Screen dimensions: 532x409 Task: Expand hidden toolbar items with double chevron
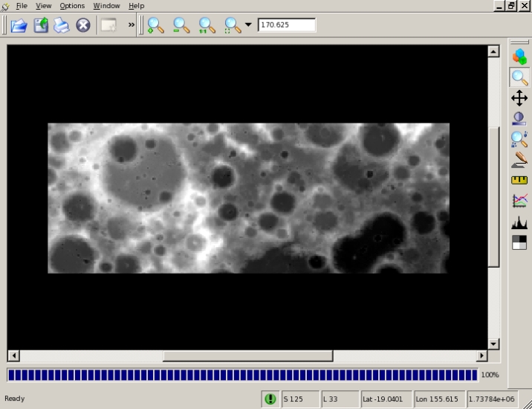pyautogui.click(x=132, y=25)
